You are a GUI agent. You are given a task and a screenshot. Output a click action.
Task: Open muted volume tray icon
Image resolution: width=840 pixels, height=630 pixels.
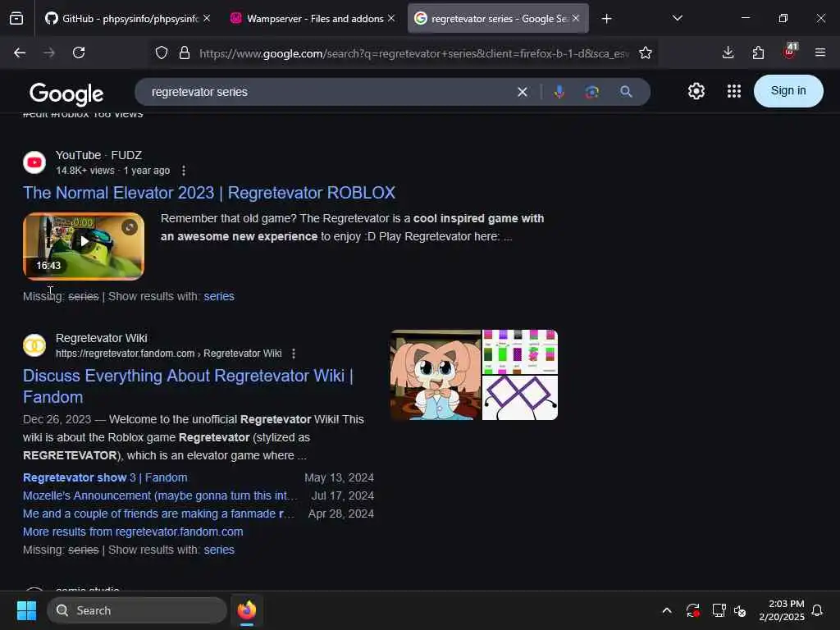click(x=741, y=610)
